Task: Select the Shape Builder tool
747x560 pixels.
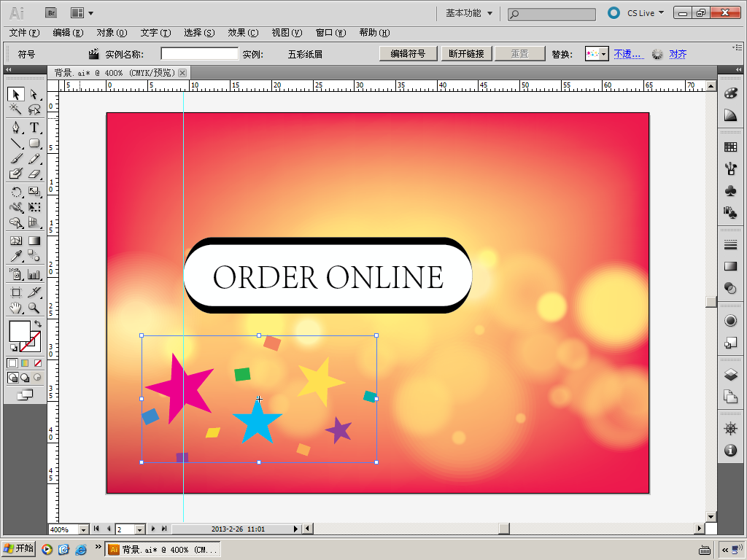Action: pyautogui.click(x=16, y=223)
